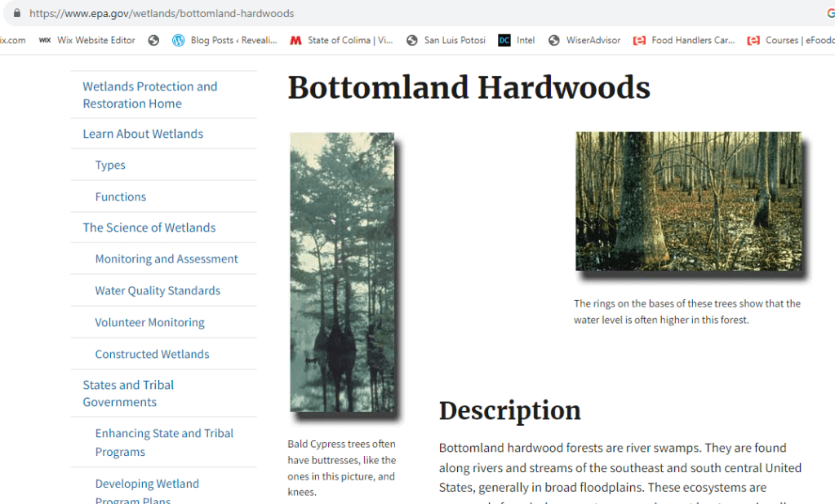Open the State of Colima bookmark
This screenshot has width=835, height=504.
point(341,40)
